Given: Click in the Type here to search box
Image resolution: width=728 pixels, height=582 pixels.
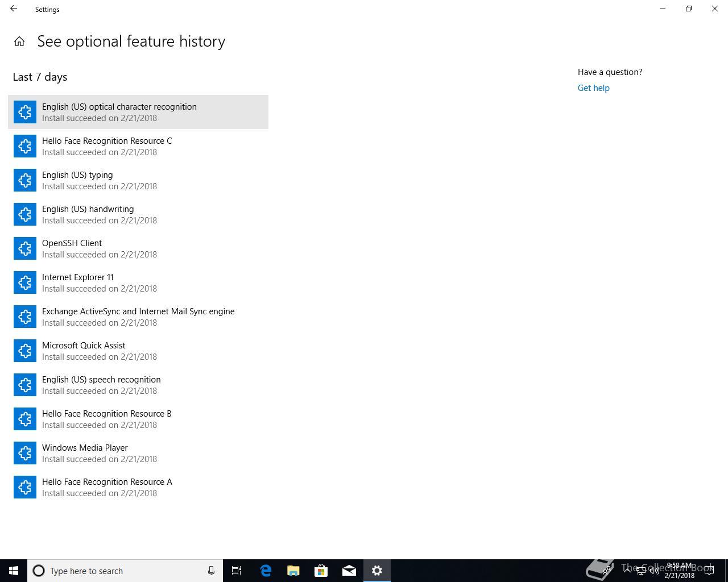Looking at the screenshot, I should point(125,571).
